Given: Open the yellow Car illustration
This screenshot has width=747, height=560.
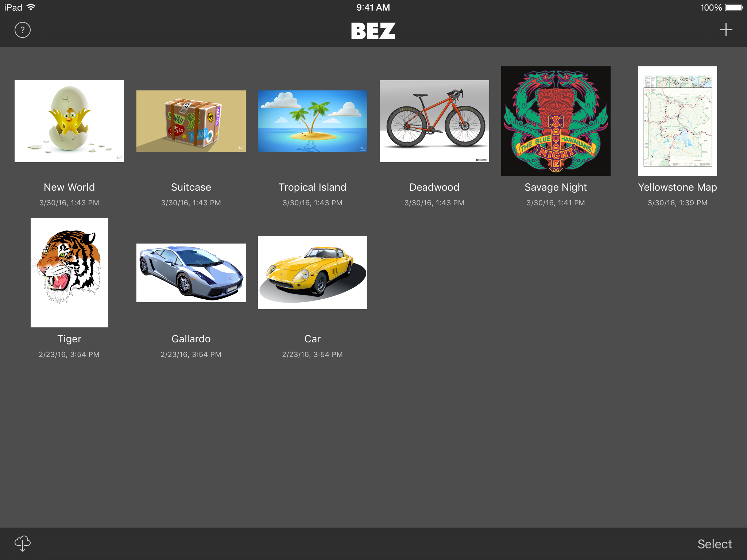Looking at the screenshot, I should tap(313, 273).
